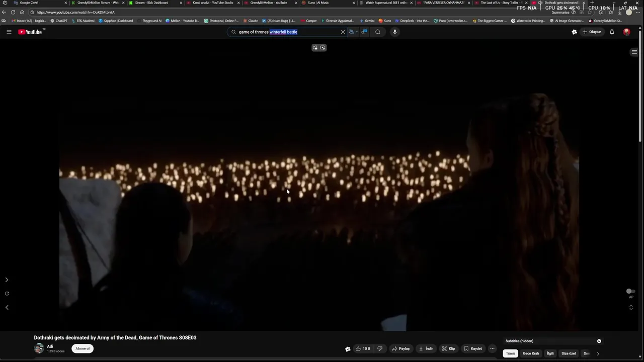Screen dimensions: 644x362
Task: Click the sparkle icon left of Oluştur
Action: tap(575, 32)
